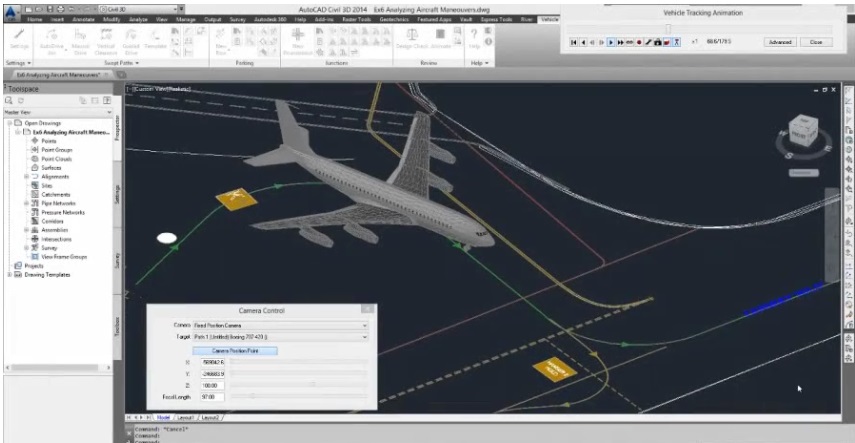Start recording the animation

[639, 42]
